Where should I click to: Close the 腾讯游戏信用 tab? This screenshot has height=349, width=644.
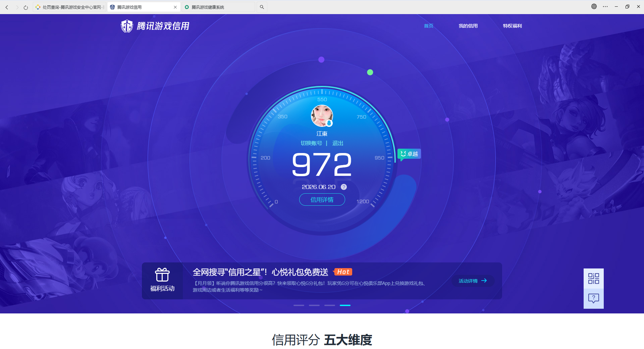pyautogui.click(x=175, y=7)
